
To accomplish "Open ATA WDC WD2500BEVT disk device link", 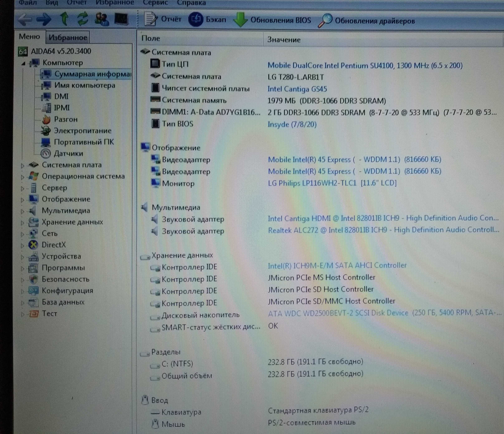I will click(x=385, y=313).
